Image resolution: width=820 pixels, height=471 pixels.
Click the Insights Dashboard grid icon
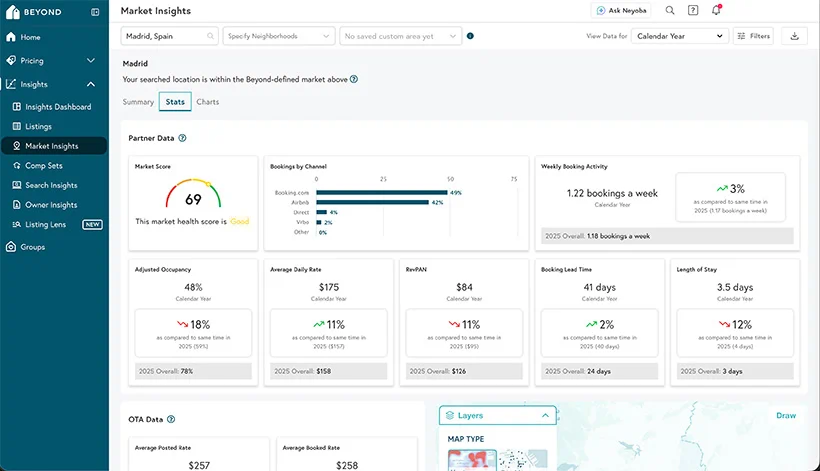17,107
